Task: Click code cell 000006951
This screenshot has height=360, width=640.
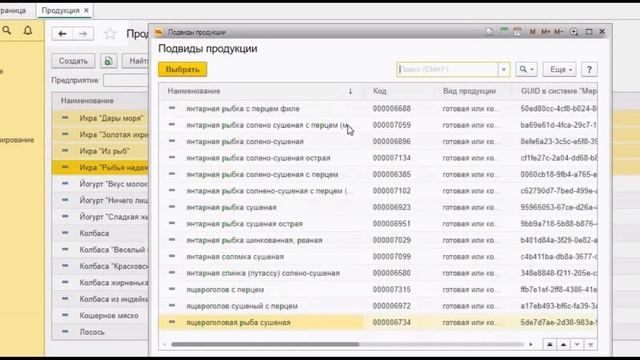Action: click(x=391, y=224)
